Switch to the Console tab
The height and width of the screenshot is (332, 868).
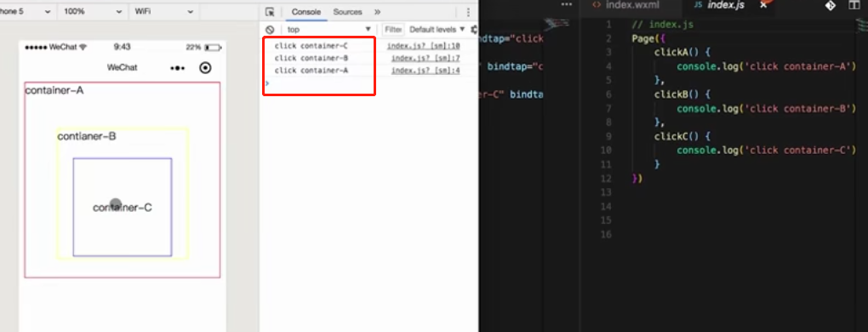[x=306, y=12]
